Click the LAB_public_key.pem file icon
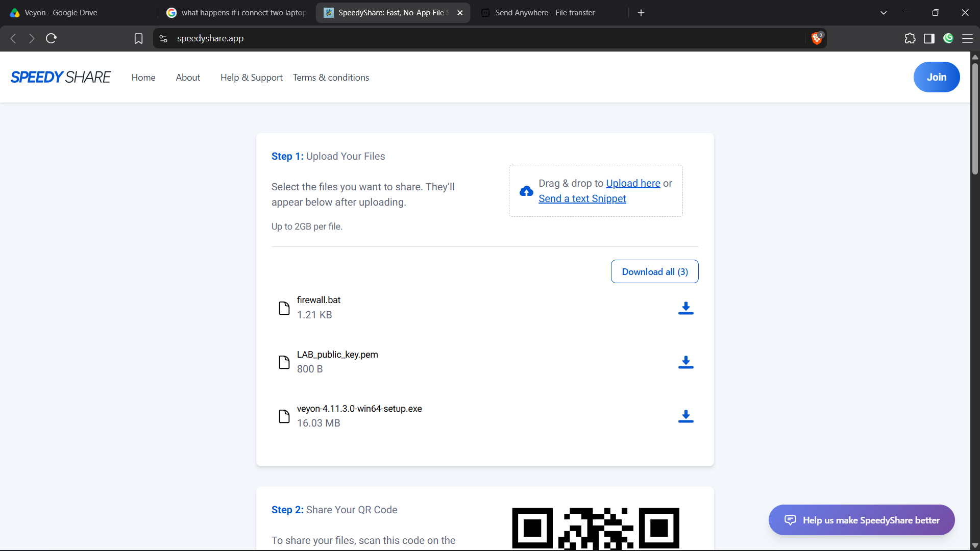Image resolution: width=980 pixels, height=551 pixels. point(284,362)
